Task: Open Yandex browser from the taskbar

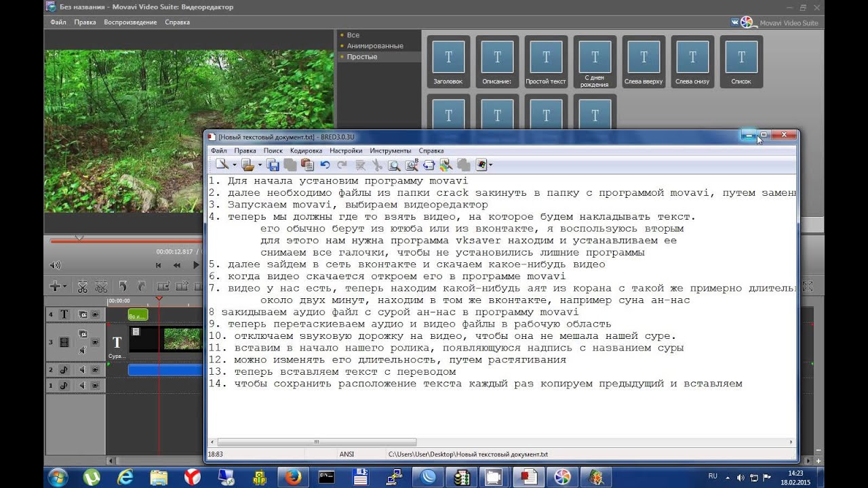Action: pyautogui.click(x=192, y=477)
